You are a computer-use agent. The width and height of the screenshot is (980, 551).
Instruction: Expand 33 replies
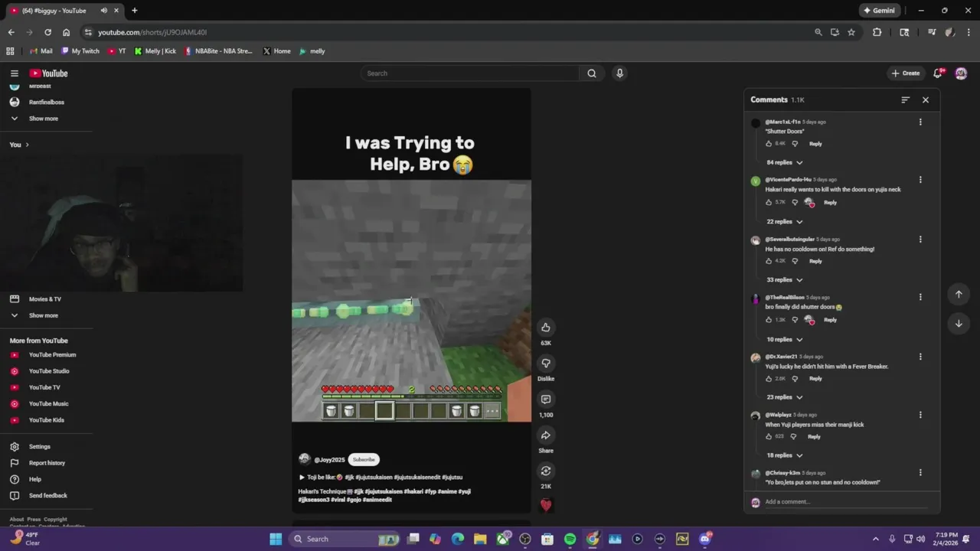pos(785,280)
